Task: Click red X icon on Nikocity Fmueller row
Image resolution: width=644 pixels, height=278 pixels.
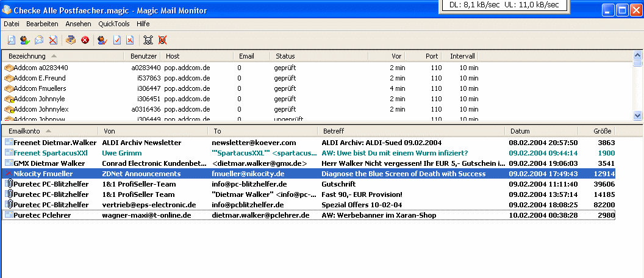Action: pyautogui.click(x=9, y=174)
